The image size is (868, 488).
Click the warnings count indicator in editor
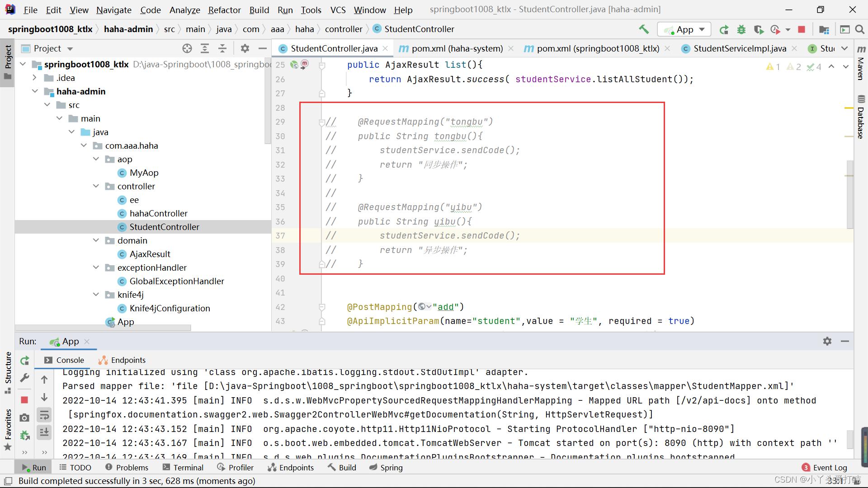(774, 67)
